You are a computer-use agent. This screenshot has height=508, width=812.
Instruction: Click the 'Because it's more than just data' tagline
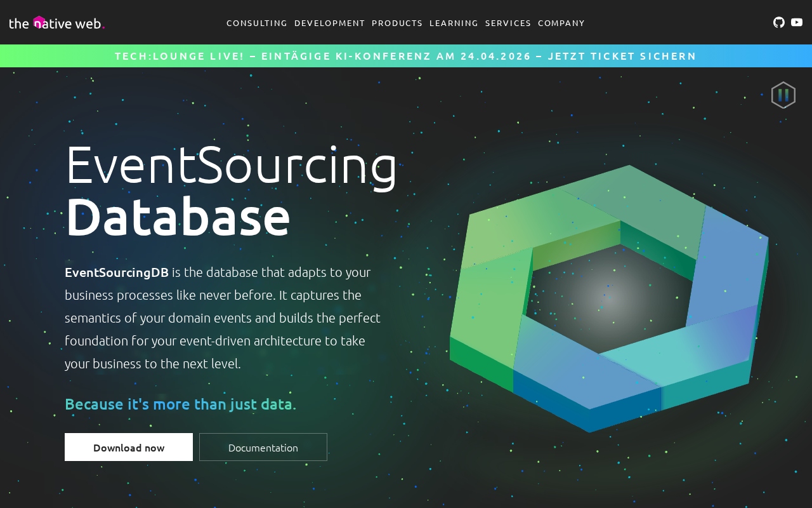tap(180, 404)
